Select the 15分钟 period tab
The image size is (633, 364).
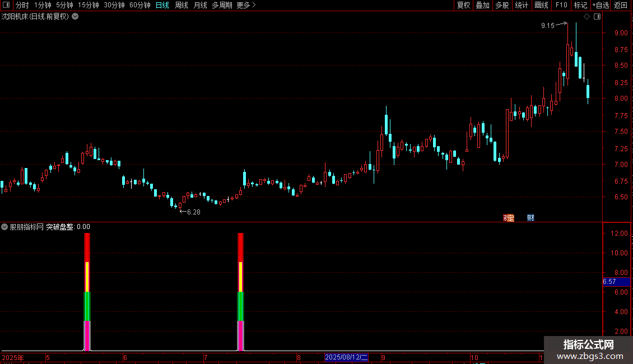point(89,5)
